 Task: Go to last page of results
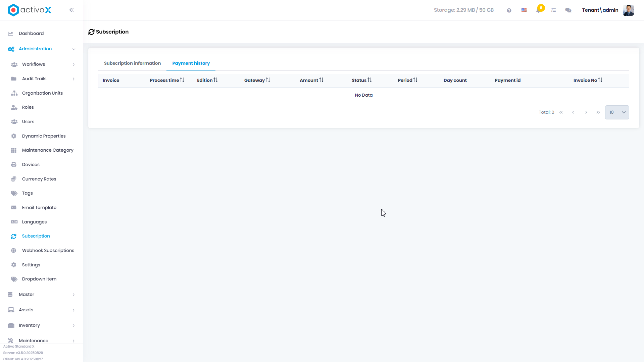click(x=598, y=112)
